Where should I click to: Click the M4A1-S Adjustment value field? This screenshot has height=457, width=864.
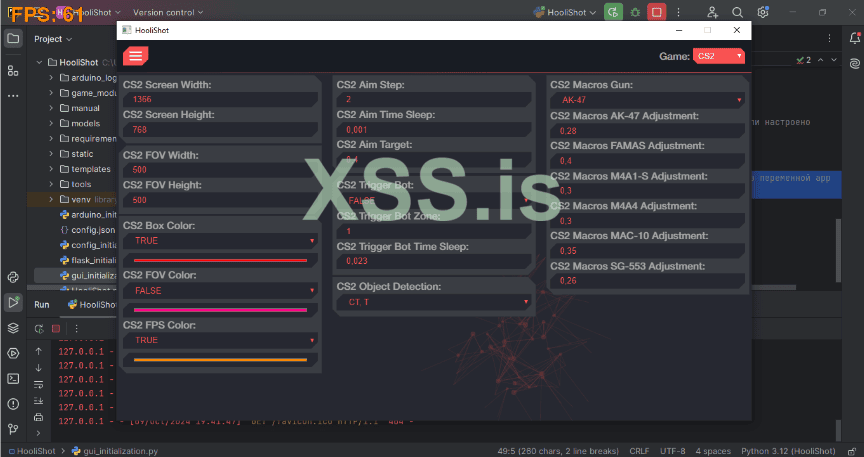coord(647,191)
